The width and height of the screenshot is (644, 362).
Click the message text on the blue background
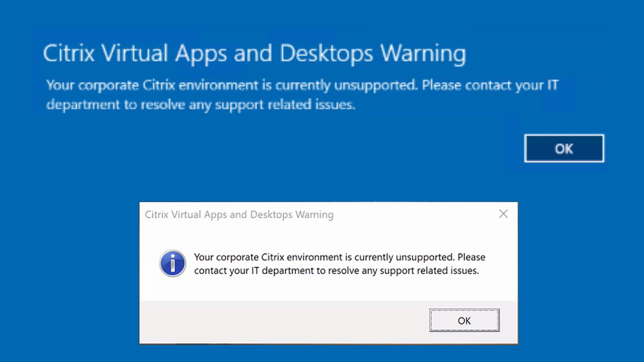tap(303, 95)
